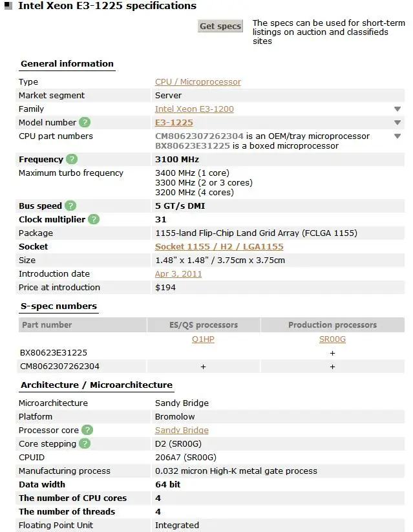Click help icon beside Core stepping
This screenshot has height=532, width=413.
tap(85, 443)
